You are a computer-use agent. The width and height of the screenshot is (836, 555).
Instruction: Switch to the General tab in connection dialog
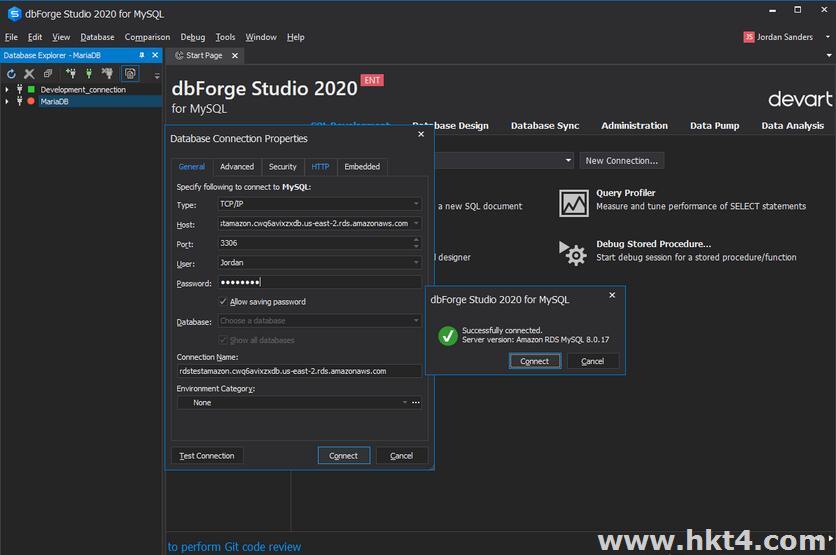pyautogui.click(x=191, y=166)
